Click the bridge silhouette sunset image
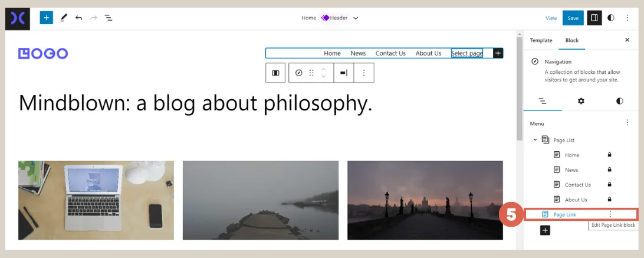 click(x=425, y=200)
